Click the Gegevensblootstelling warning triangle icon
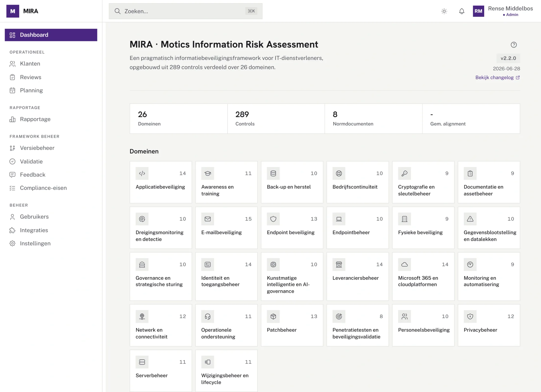This screenshot has width=541, height=392. tap(470, 219)
